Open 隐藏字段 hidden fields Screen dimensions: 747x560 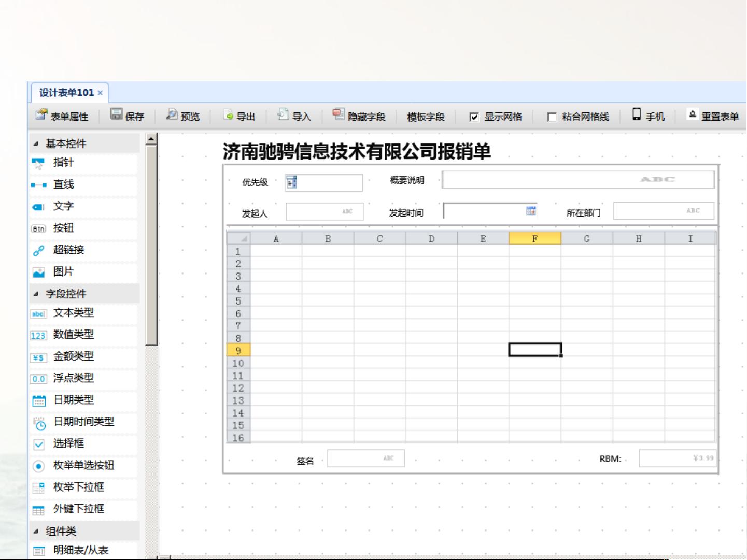pos(359,116)
